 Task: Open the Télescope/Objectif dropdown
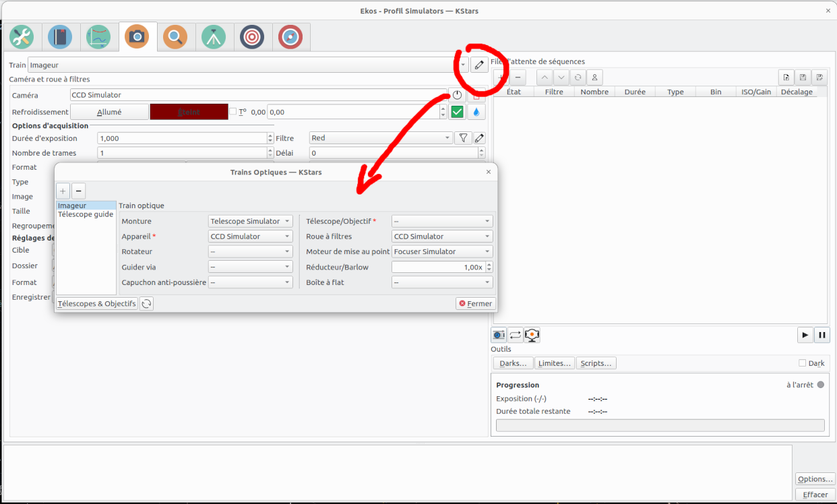coord(442,221)
